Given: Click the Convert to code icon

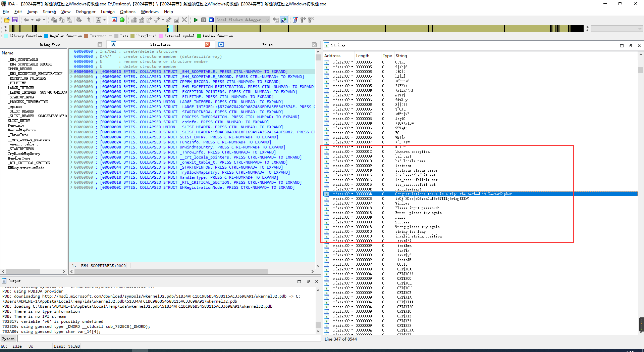Looking at the screenshot, I should coord(134,20).
